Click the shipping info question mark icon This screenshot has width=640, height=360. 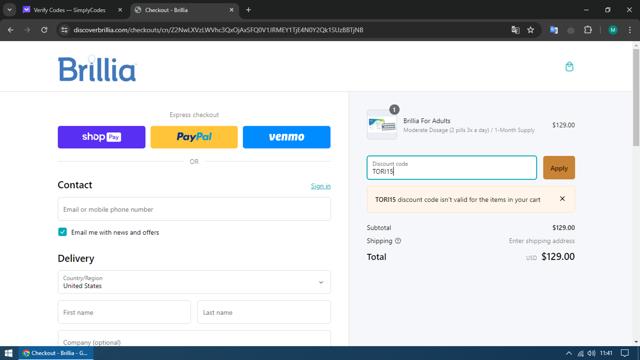tap(398, 241)
